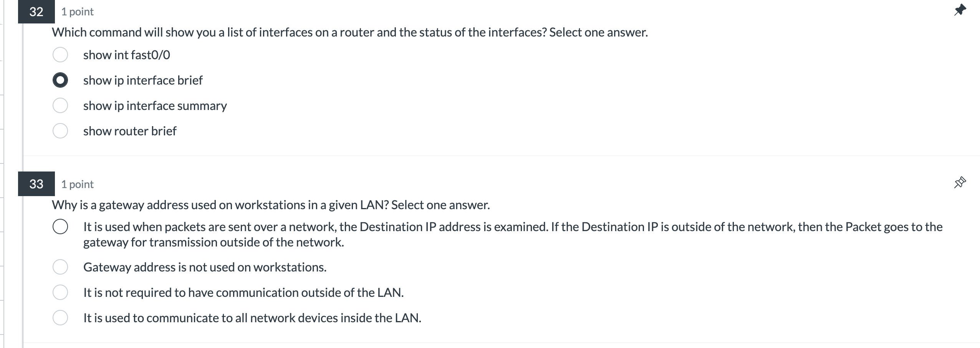Click the '1 point' label for question 32

(76, 11)
